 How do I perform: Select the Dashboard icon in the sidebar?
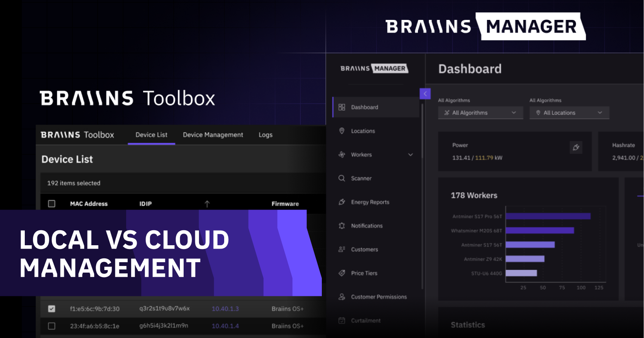(x=342, y=107)
